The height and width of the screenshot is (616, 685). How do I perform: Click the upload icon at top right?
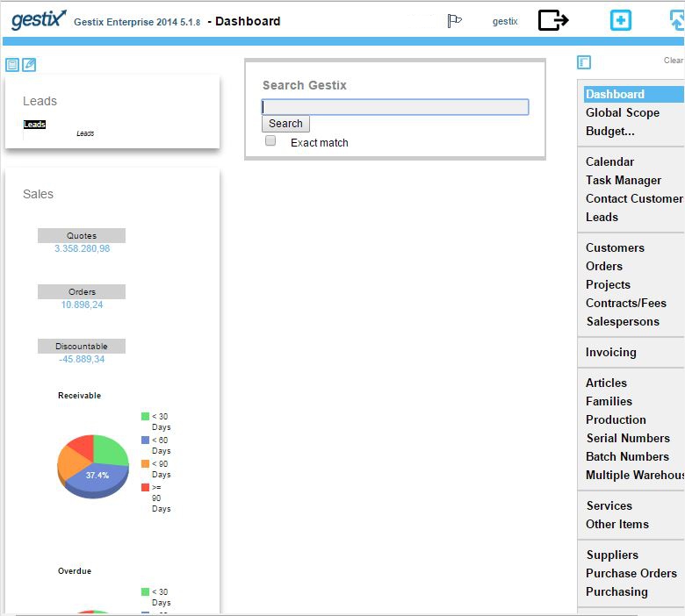tap(677, 20)
